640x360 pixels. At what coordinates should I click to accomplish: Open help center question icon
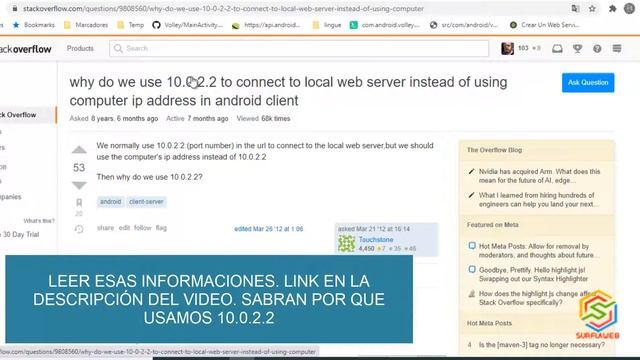[597, 49]
